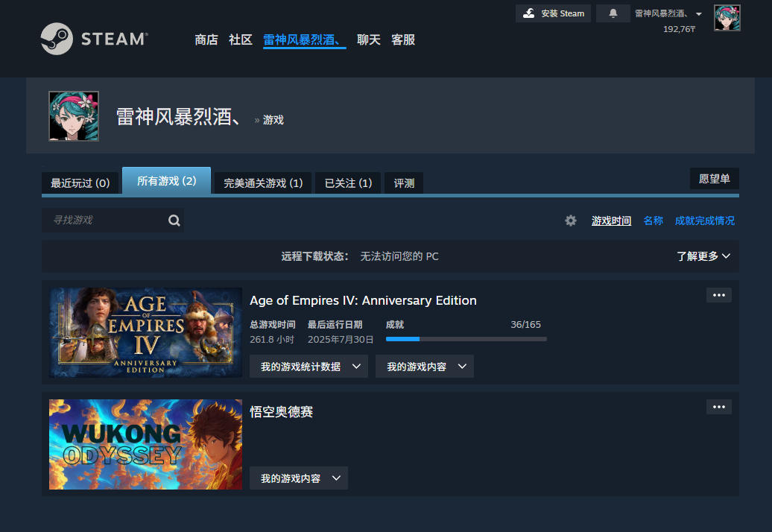772x532 pixels.
Task: Open the games list settings gear
Action: pyautogui.click(x=571, y=221)
